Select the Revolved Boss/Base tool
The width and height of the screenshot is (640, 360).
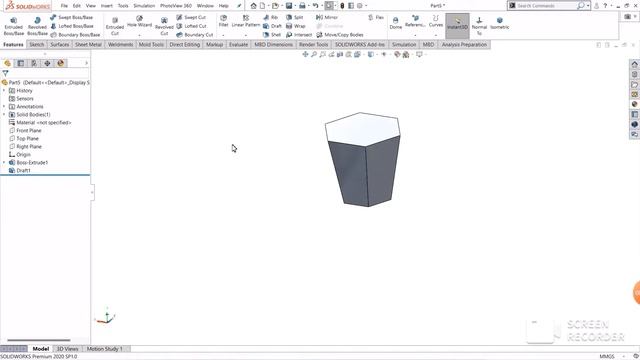(37, 26)
